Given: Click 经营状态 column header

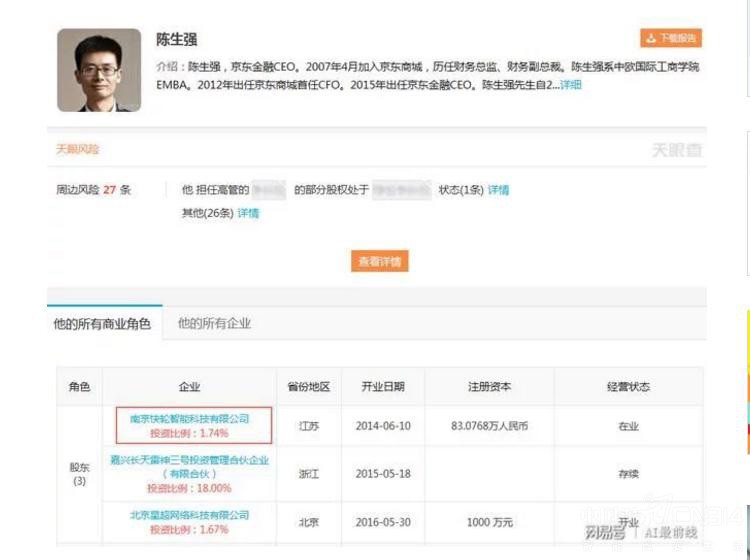Looking at the screenshot, I should click(x=629, y=386).
